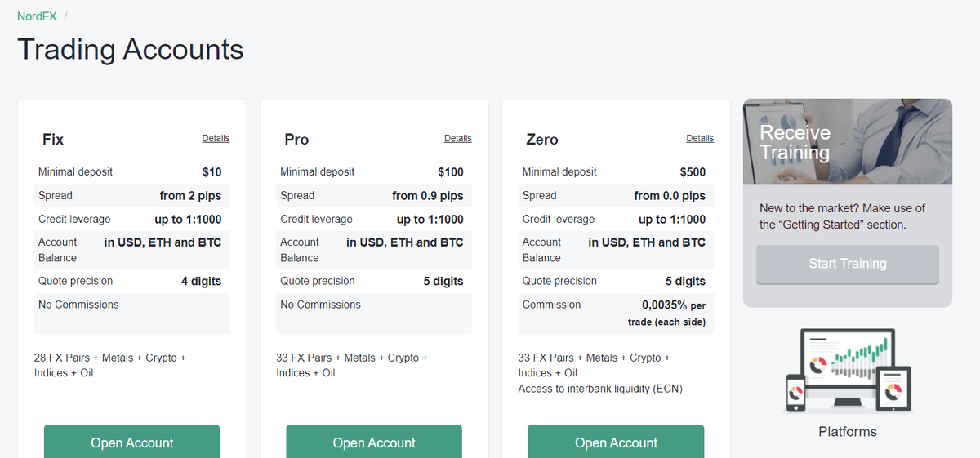Select the Pro account title

pyautogui.click(x=296, y=140)
